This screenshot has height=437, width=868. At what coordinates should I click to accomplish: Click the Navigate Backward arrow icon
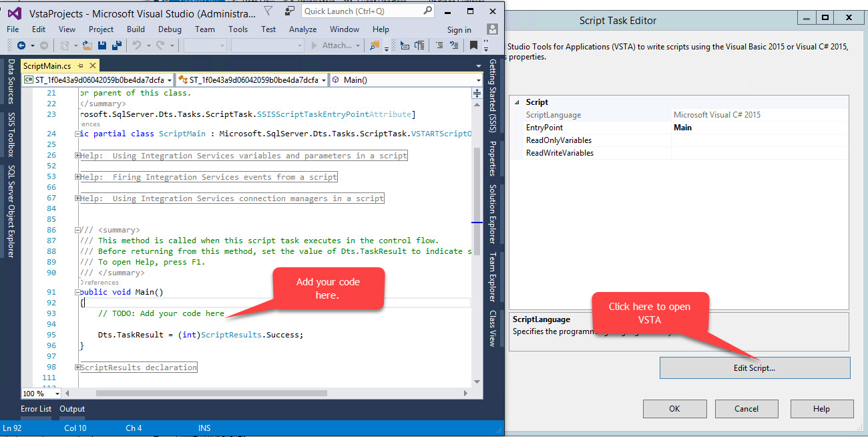(21, 45)
